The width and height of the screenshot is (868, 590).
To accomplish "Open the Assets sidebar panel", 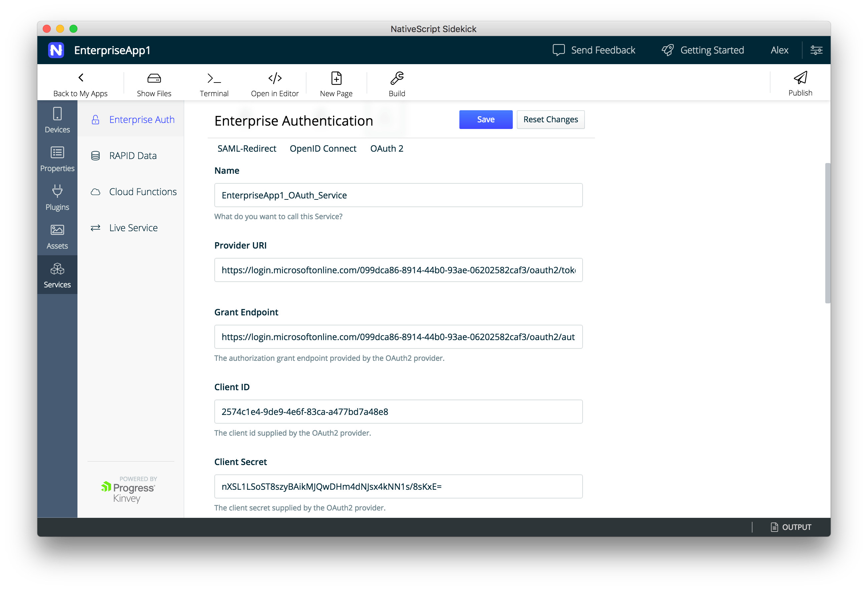I will coord(57,237).
